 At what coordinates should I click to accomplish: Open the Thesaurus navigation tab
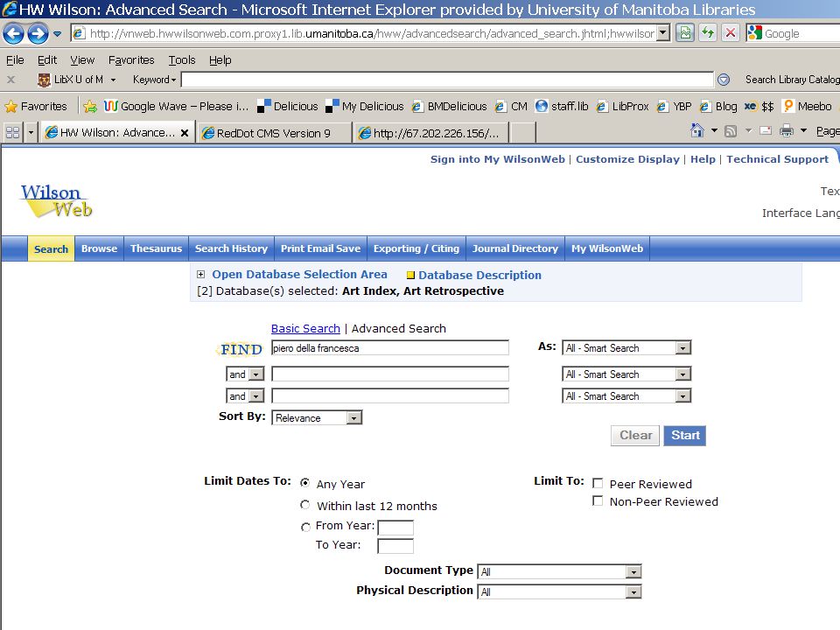156,248
